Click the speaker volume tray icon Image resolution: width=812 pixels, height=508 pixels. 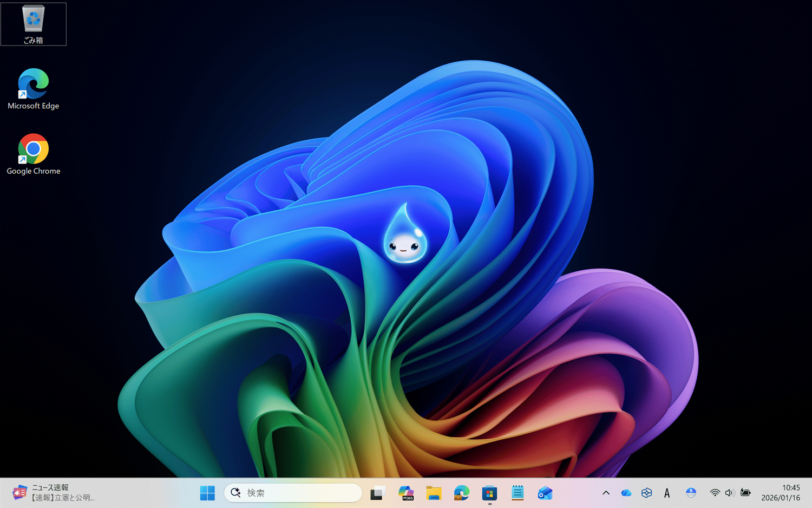pyautogui.click(x=730, y=493)
